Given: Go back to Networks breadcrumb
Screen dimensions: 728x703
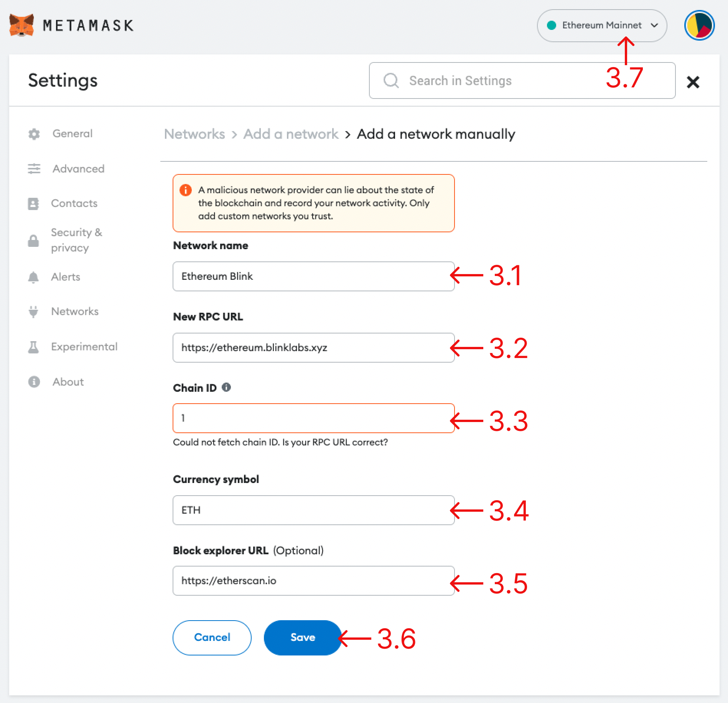Looking at the screenshot, I should [194, 134].
